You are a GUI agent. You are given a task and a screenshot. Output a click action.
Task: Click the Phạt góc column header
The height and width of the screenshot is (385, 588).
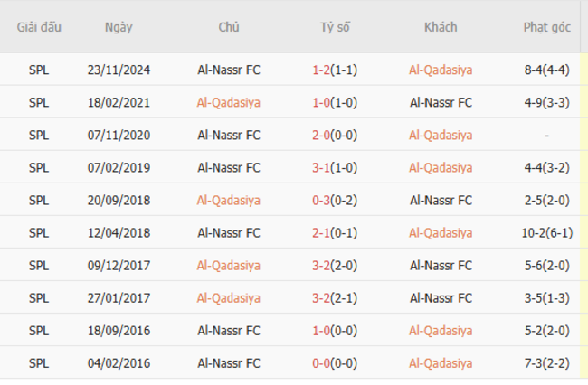click(546, 27)
